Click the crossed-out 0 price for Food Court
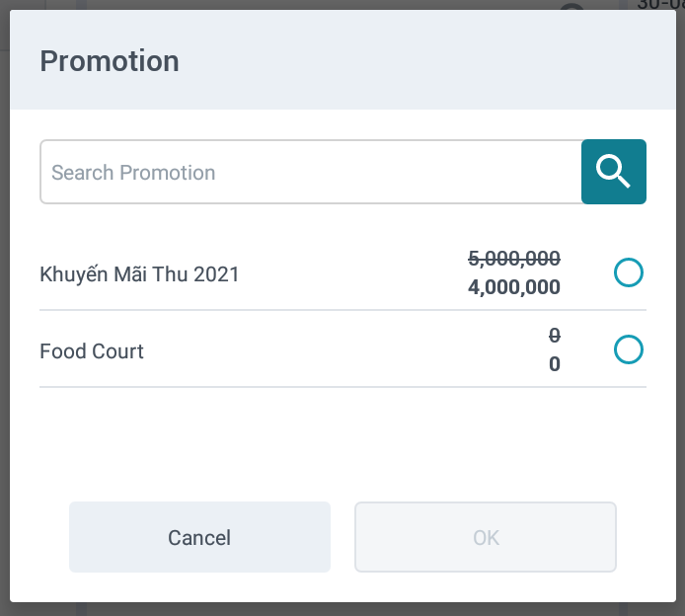Image resolution: width=685 pixels, height=616 pixels. [555, 336]
